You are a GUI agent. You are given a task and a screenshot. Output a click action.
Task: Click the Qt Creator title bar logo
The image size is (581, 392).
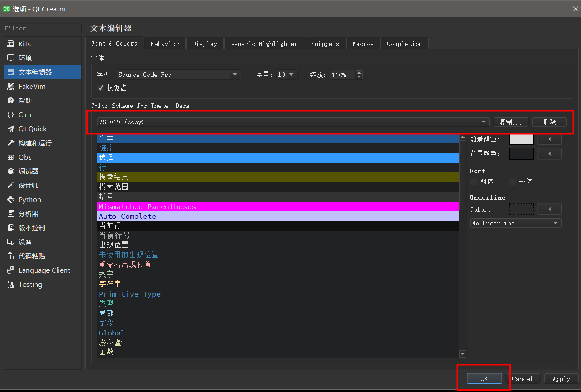[7, 9]
